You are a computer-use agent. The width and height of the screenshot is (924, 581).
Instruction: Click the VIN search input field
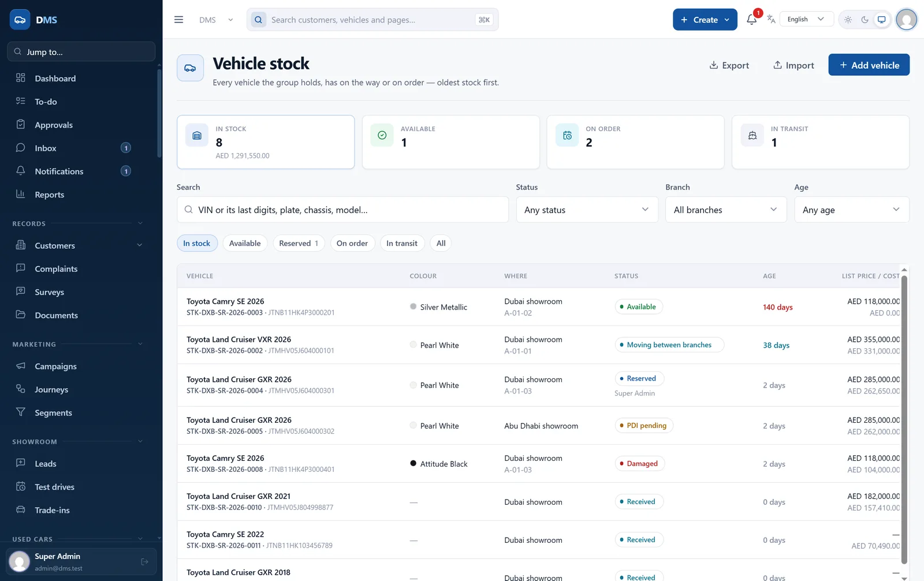pos(342,210)
